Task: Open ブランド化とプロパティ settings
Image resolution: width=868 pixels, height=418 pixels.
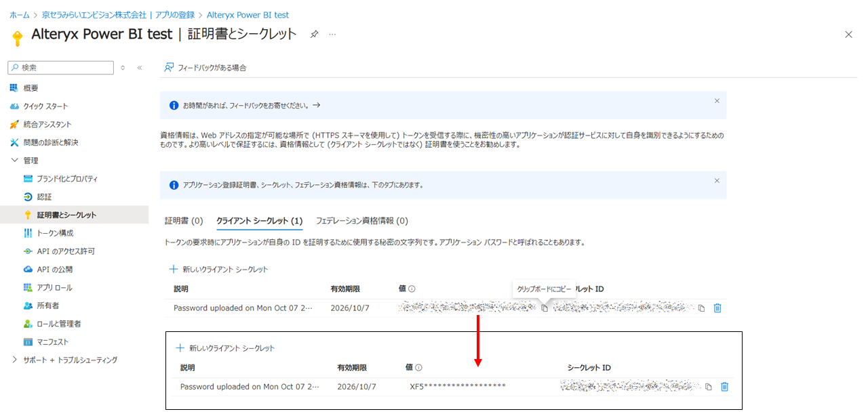Action: point(67,179)
